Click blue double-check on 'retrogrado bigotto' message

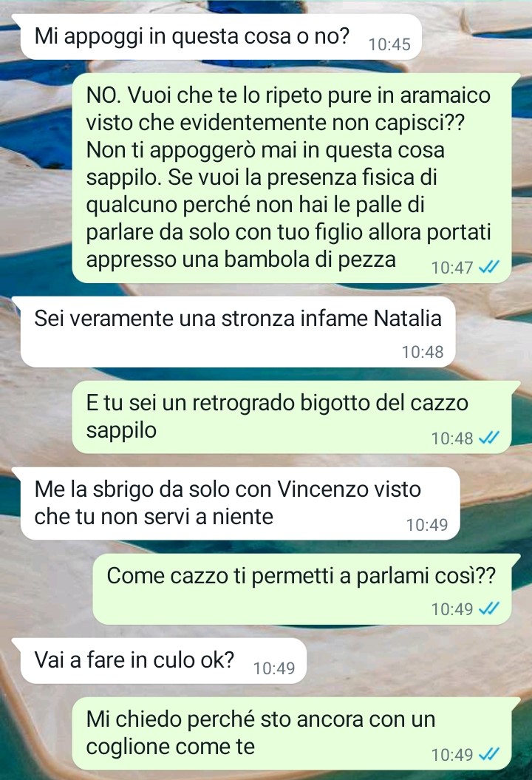(x=488, y=438)
